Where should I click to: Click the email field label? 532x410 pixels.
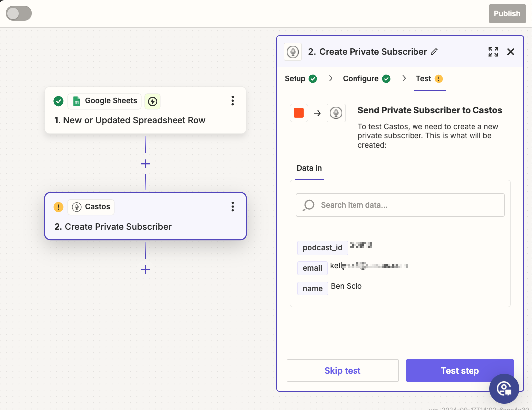point(312,268)
